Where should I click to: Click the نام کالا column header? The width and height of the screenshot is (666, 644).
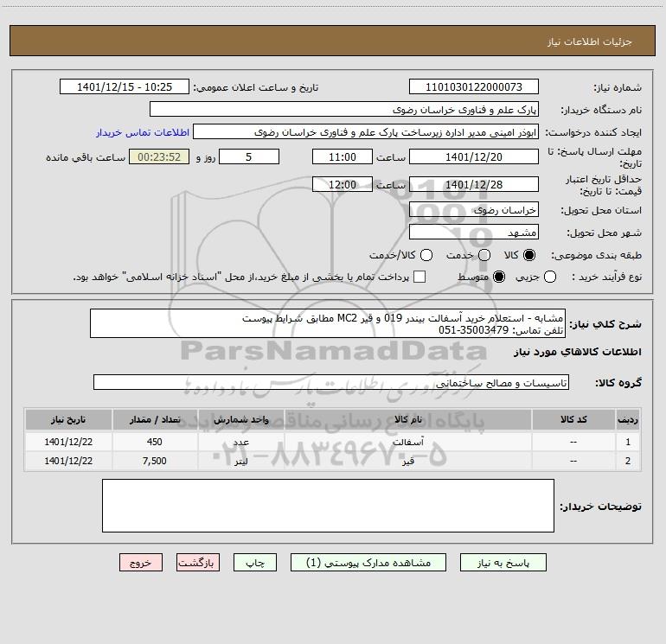click(x=407, y=419)
